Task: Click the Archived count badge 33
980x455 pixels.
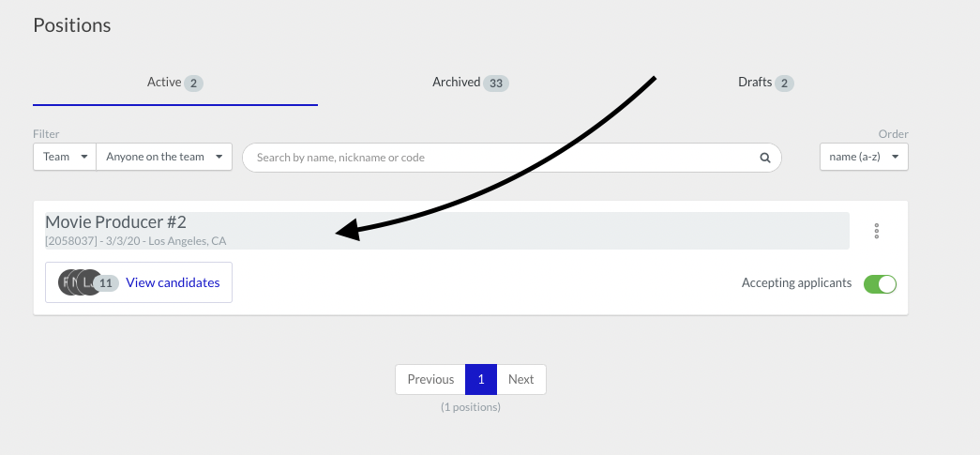Action: coord(497,83)
